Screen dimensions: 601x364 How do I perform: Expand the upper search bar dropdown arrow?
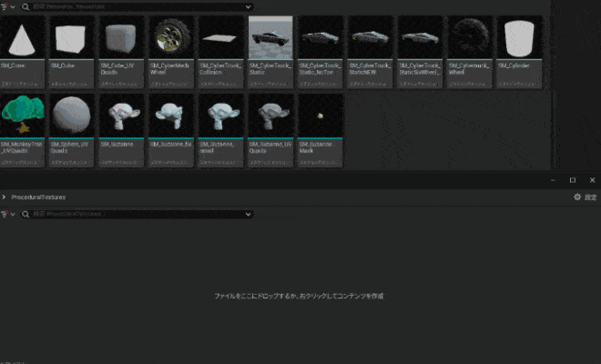tap(248, 6)
